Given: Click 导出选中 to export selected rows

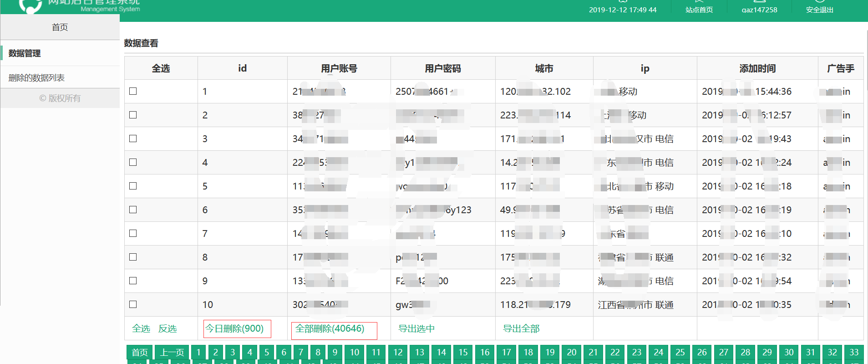Looking at the screenshot, I should pos(416,328).
